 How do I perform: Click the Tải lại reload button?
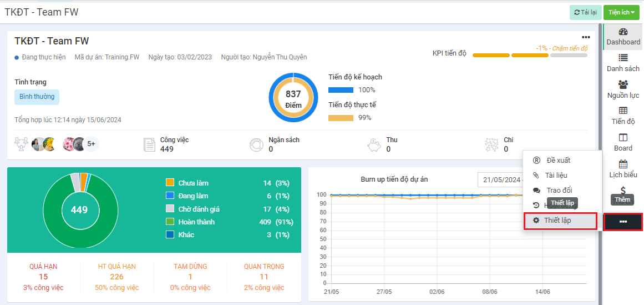point(585,12)
